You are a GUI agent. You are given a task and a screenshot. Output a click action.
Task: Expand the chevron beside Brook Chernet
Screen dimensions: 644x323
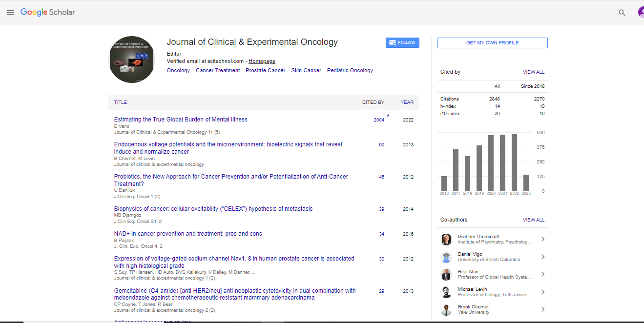click(543, 309)
